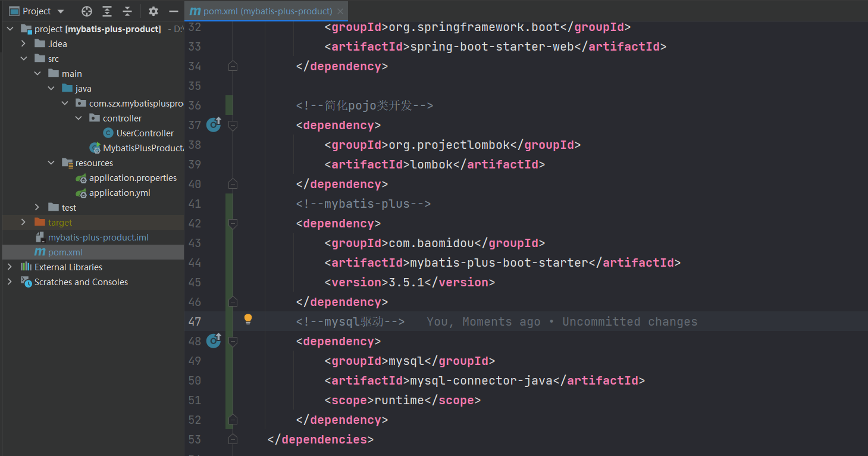868x456 pixels.
Task: Click the Select Opened File target icon
Action: [x=87, y=11]
